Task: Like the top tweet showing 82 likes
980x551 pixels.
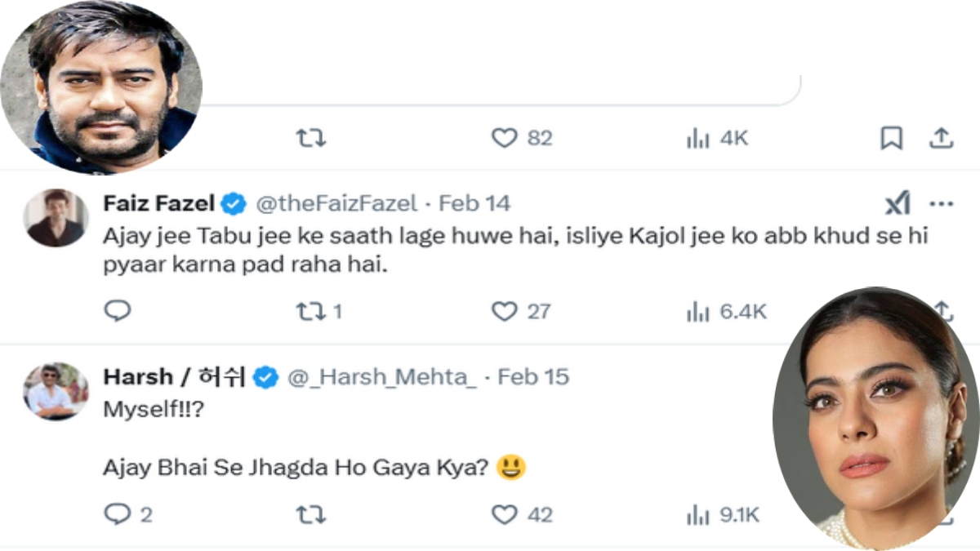Action: (x=505, y=140)
